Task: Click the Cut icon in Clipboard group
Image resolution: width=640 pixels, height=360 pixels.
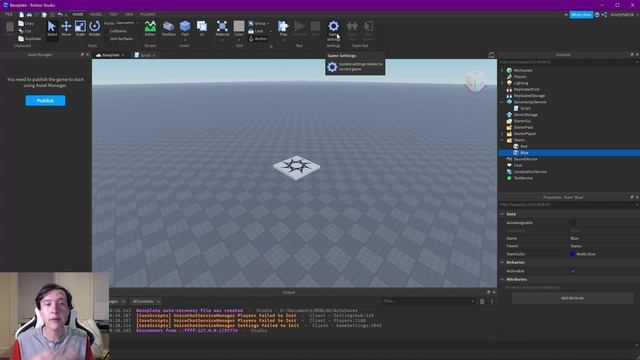Action: [x=25, y=31]
